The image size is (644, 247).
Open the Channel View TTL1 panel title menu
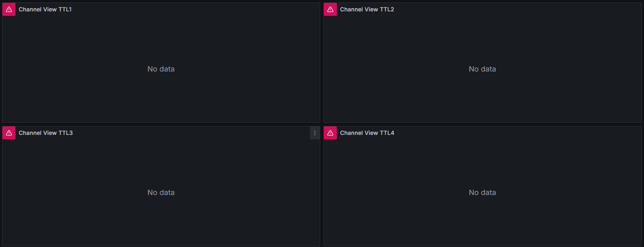(x=45, y=9)
